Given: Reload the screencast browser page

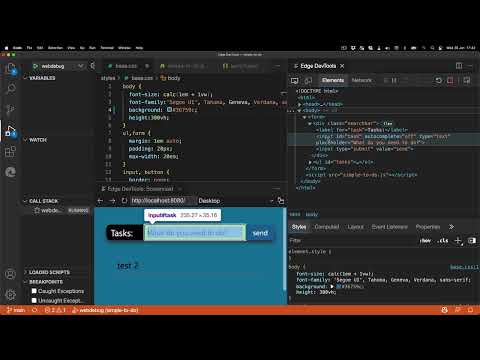Looking at the screenshot, I should click(x=124, y=201).
